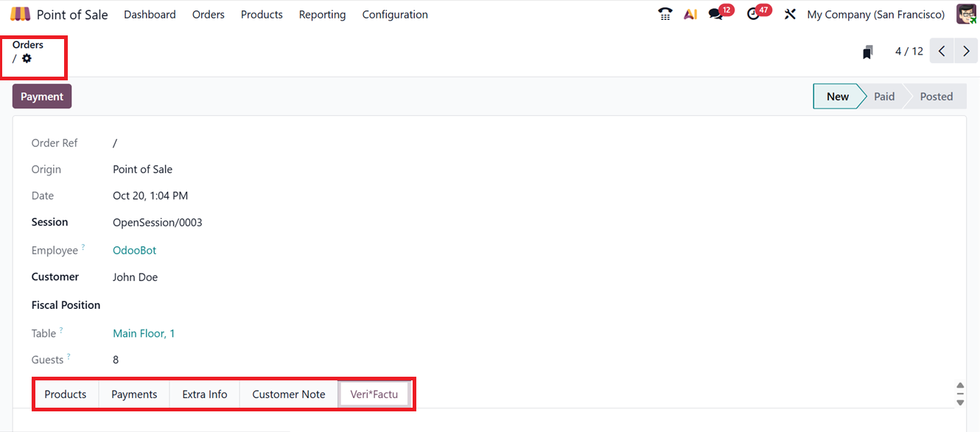Viewport: 980px width, 432px height.
Task: Click the Guests value 8
Action: click(116, 360)
